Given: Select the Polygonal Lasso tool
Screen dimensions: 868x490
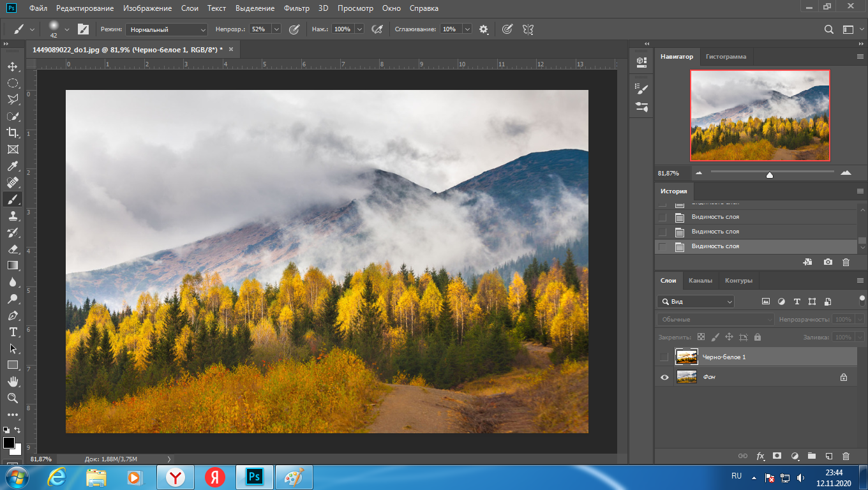Looking at the screenshot, I should (x=13, y=100).
